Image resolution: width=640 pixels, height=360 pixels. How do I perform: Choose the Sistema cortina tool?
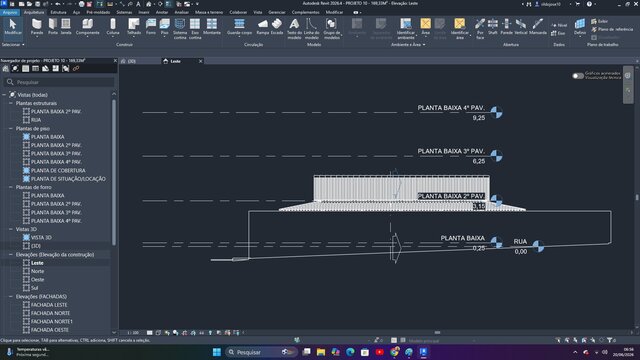point(180,29)
